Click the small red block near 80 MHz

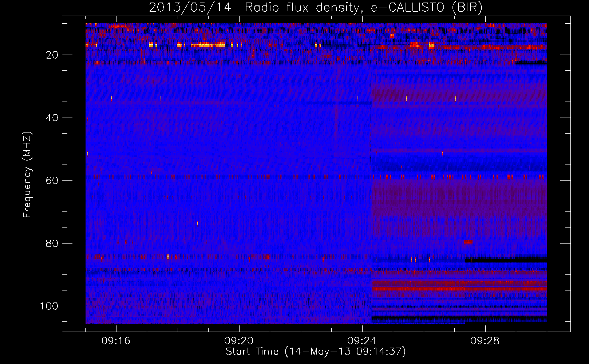[468, 242]
